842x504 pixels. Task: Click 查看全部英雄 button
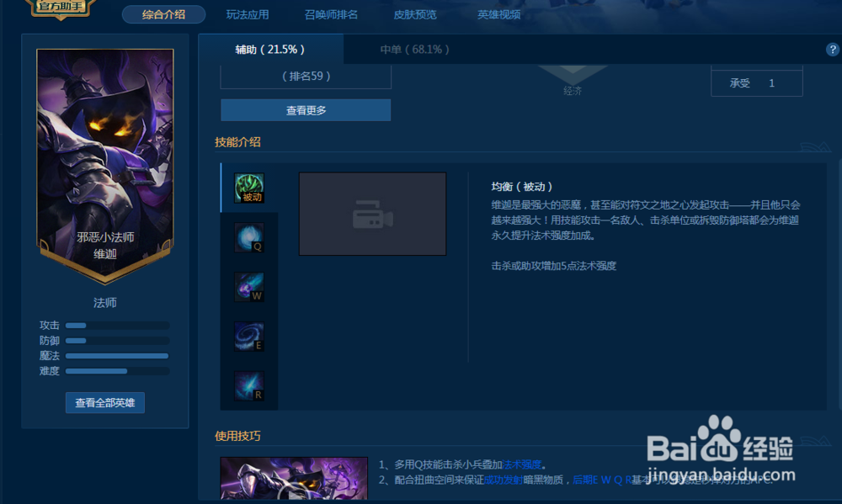[104, 402]
